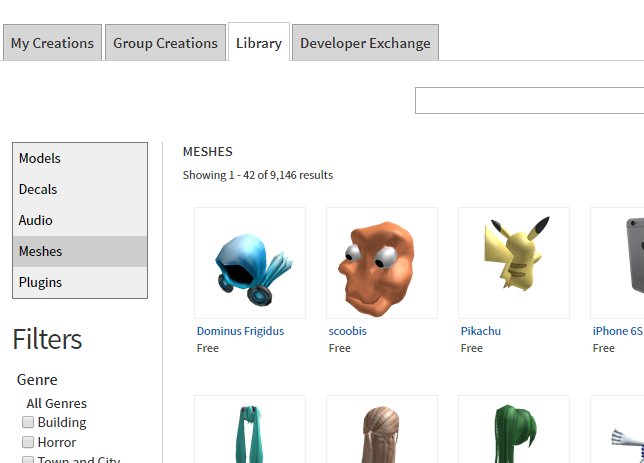Open the Plugins category
The image size is (644, 463).
coord(80,282)
